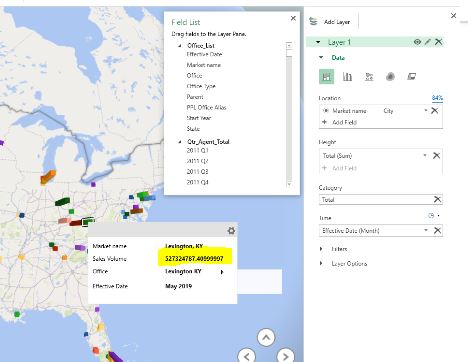Remove the Total field from Category
This screenshot has height=362, width=468.
tap(437, 199)
